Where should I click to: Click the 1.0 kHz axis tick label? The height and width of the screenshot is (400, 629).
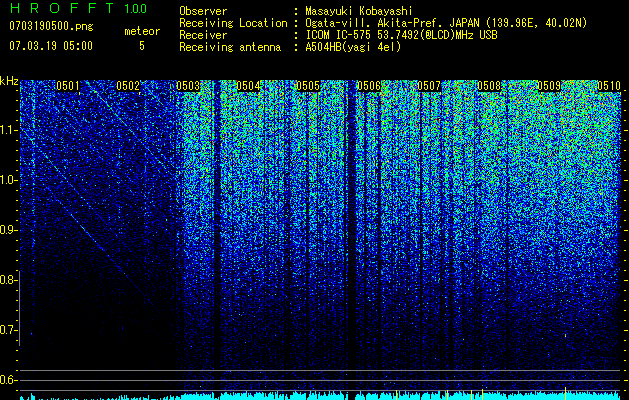coord(8,181)
